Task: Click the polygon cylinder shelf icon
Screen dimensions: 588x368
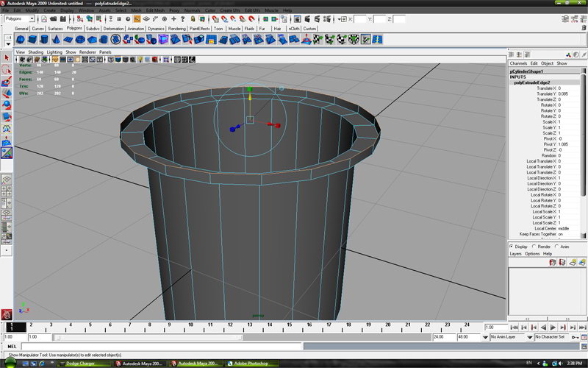Action: pos(45,40)
